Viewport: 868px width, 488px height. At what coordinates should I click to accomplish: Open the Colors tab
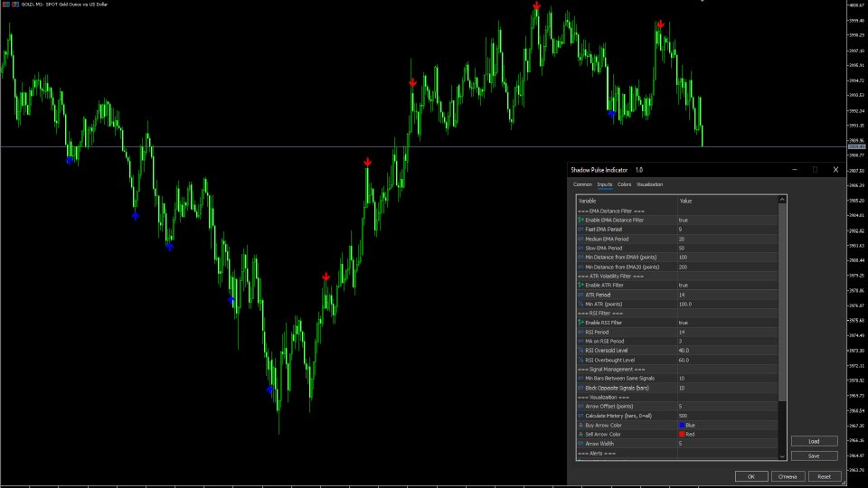(625, 184)
